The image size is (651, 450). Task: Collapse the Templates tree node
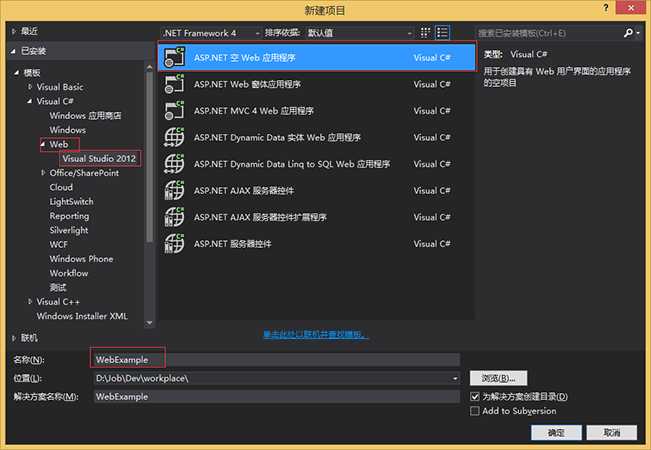[x=17, y=73]
